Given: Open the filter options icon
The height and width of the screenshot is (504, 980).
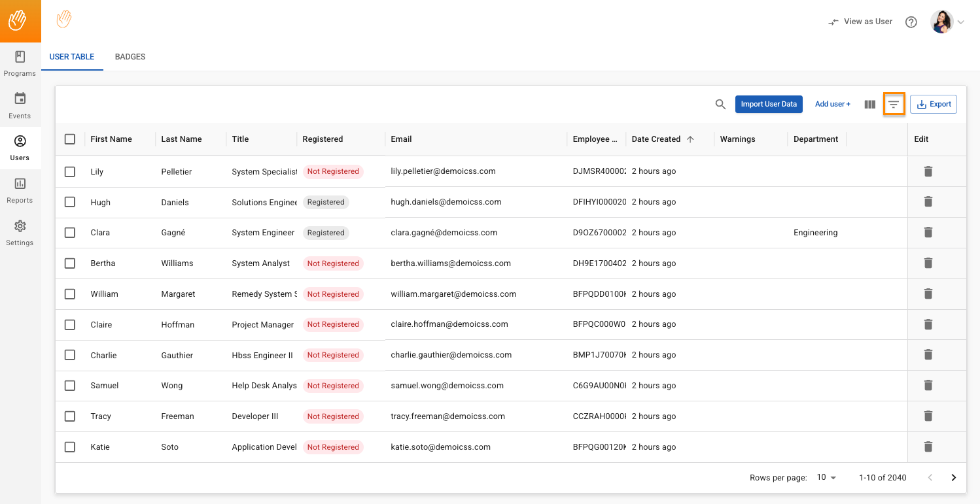Looking at the screenshot, I should tap(894, 104).
